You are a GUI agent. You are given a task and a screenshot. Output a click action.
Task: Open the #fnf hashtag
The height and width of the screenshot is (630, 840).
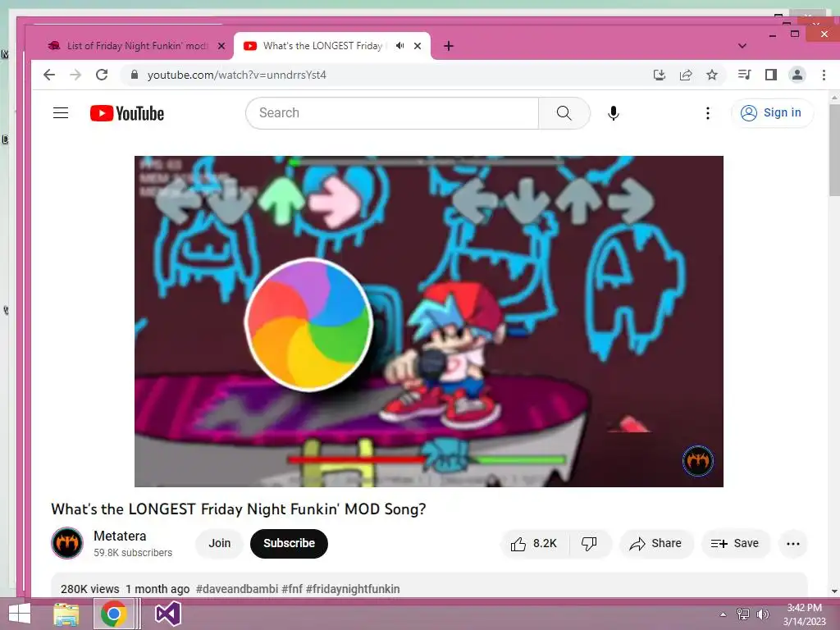coord(292,589)
